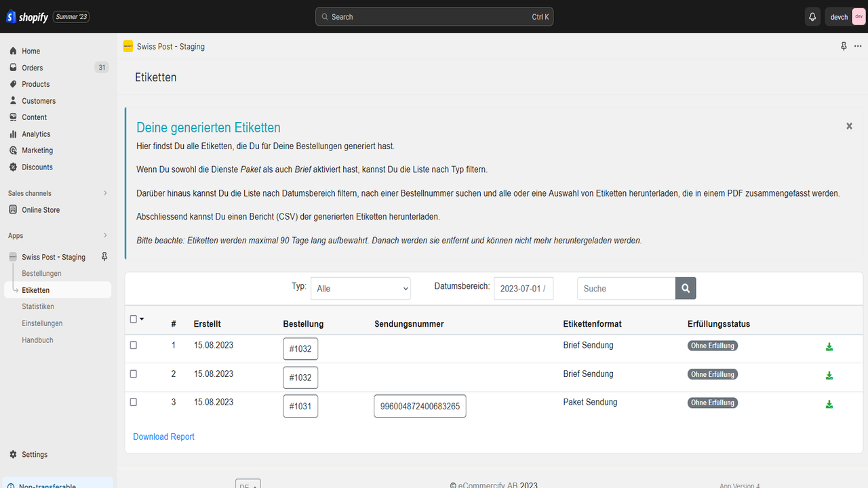Screen dimensions: 868x488
Task: Toggle the select-all header checkbox
Action: 133,319
